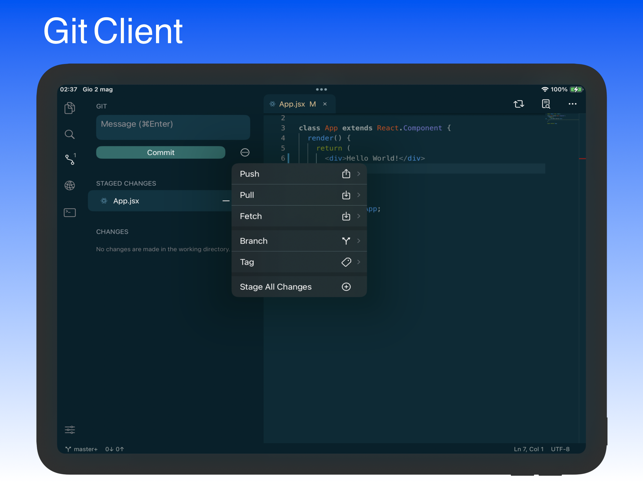The height and width of the screenshot is (482, 643).
Task: Open the settings sliders icon
Action: [x=70, y=429]
